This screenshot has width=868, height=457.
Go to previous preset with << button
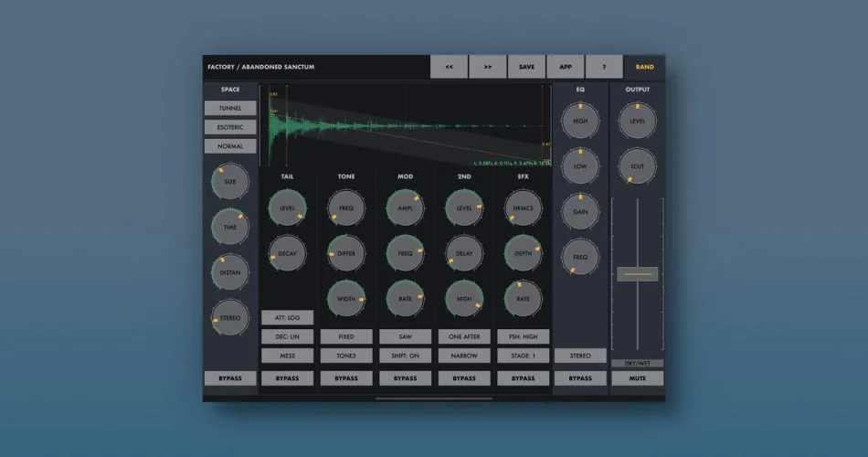pos(449,67)
